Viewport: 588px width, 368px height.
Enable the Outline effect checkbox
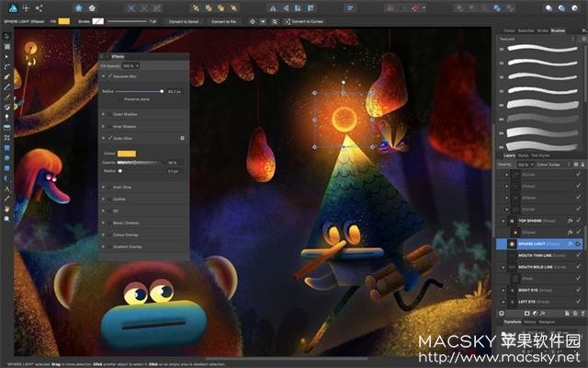coord(110,199)
